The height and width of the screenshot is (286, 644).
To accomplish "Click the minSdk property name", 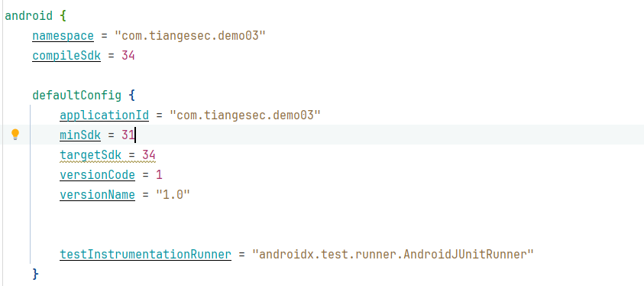I will tap(80, 135).
